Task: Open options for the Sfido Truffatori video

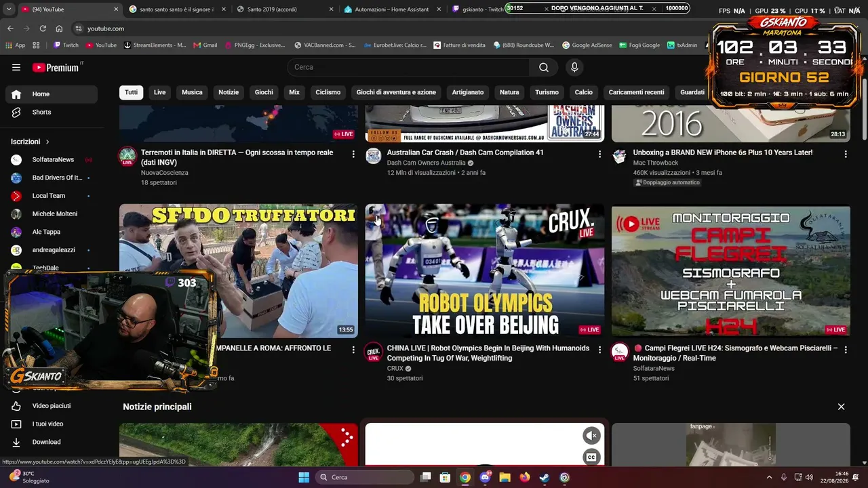Action: 353,350
